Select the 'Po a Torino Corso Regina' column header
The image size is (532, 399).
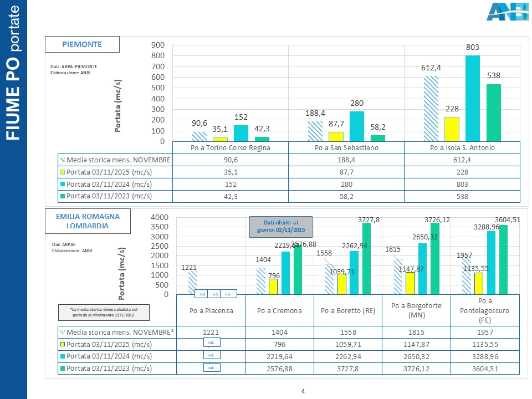[230, 147]
